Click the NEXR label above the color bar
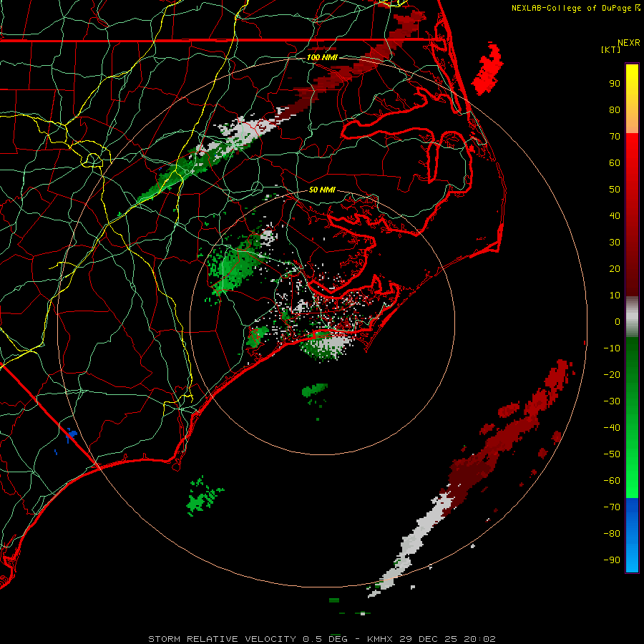 [629, 43]
